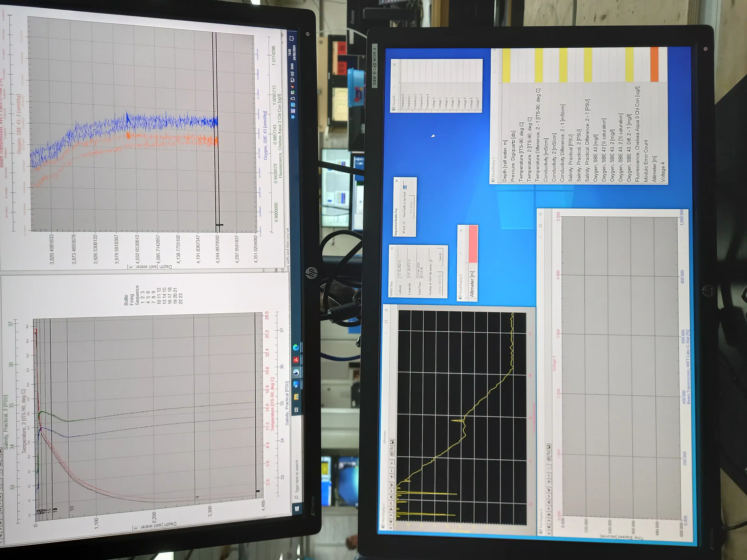Open Adobe Acrobat from the taskbar
747x560 pixels.
[296, 360]
